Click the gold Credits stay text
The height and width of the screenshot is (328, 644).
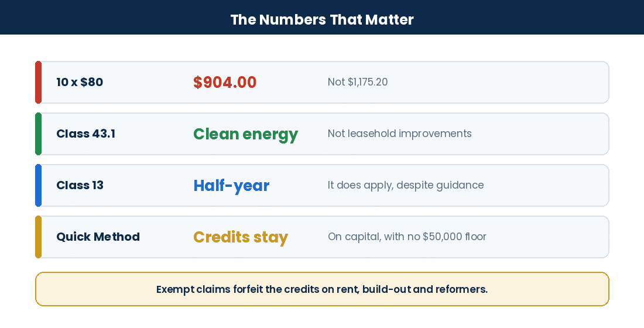click(241, 237)
